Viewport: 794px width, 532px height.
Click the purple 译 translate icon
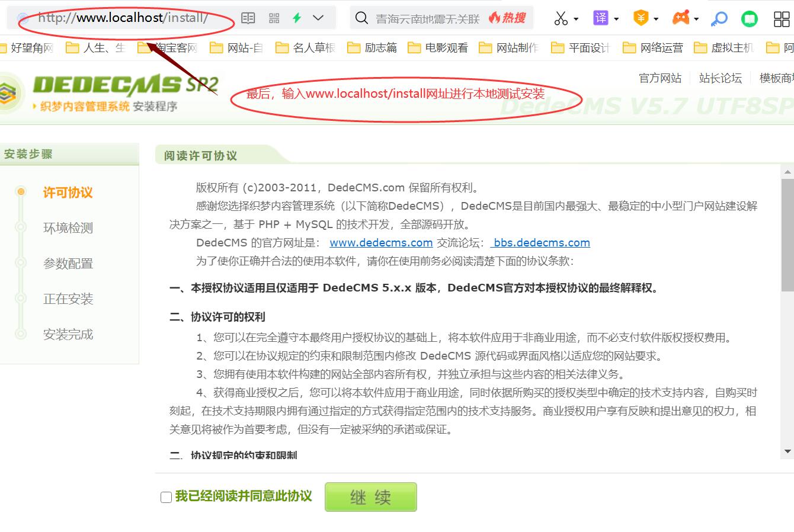pos(601,18)
